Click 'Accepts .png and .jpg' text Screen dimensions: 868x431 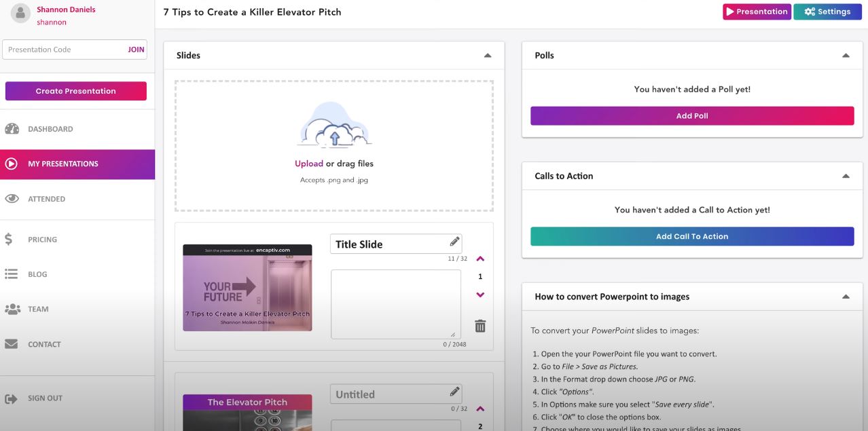pyautogui.click(x=334, y=181)
